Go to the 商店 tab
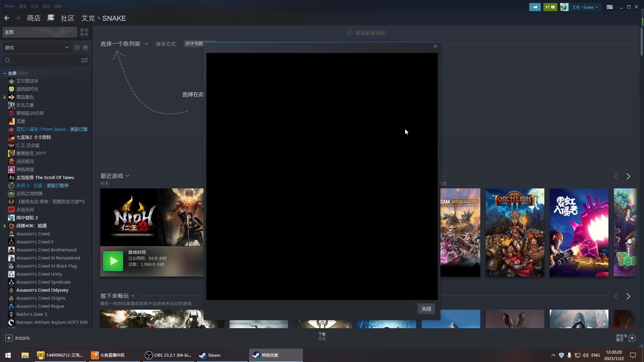The width and height of the screenshot is (644, 362). pos(34,18)
